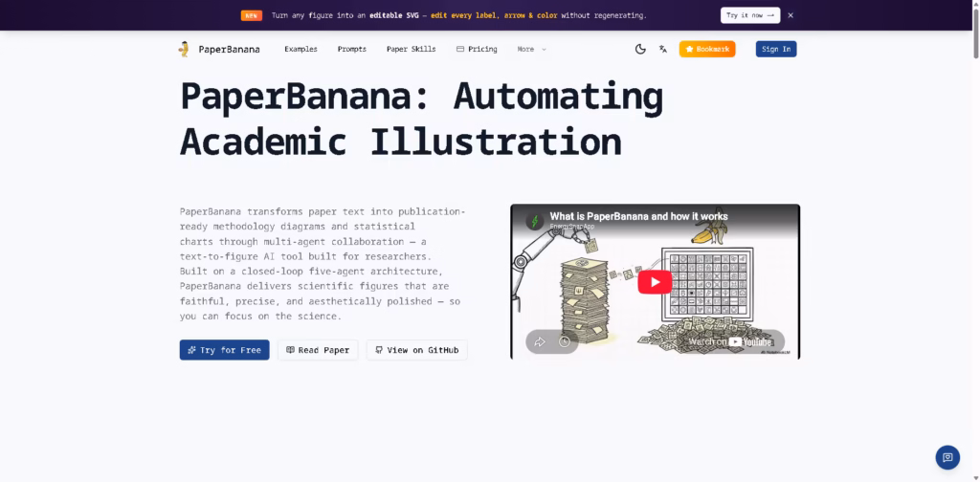Screen dimensions: 980x482
Task: Dismiss the announcement banner with X
Action: point(791,15)
